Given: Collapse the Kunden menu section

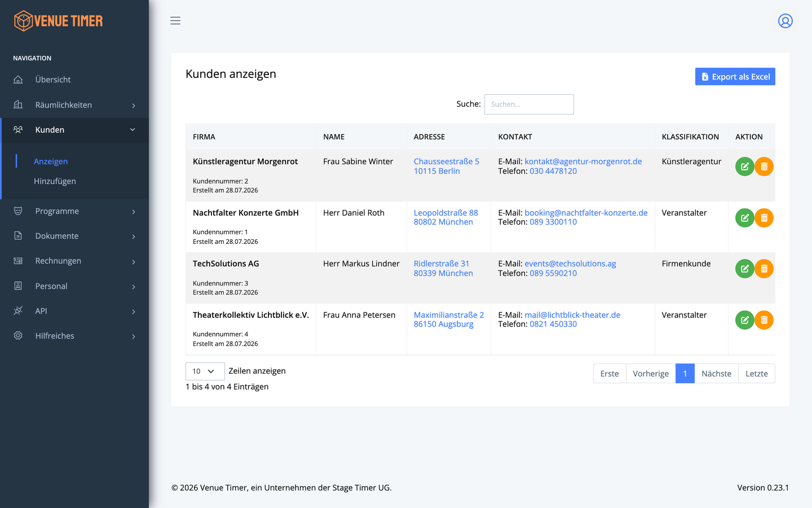Looking at the screenshot, I should (x=74, y=130).
